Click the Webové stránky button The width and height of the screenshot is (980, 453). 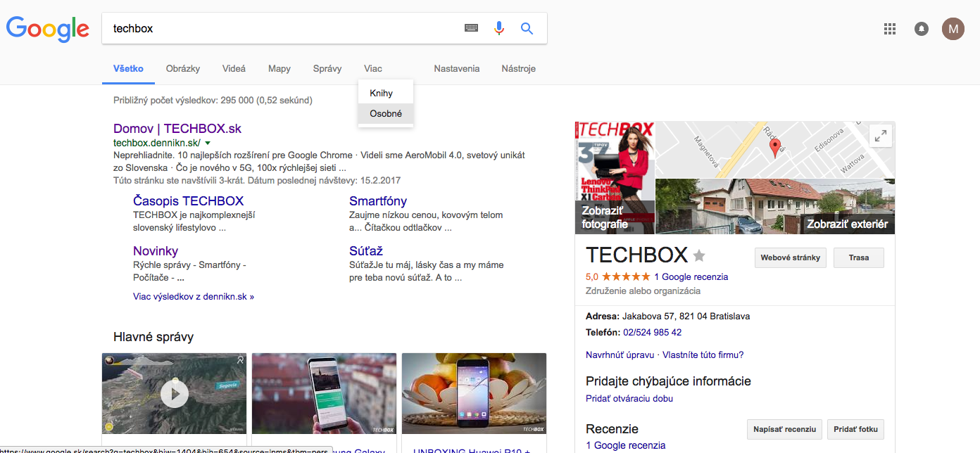click(x=791, y=257)
